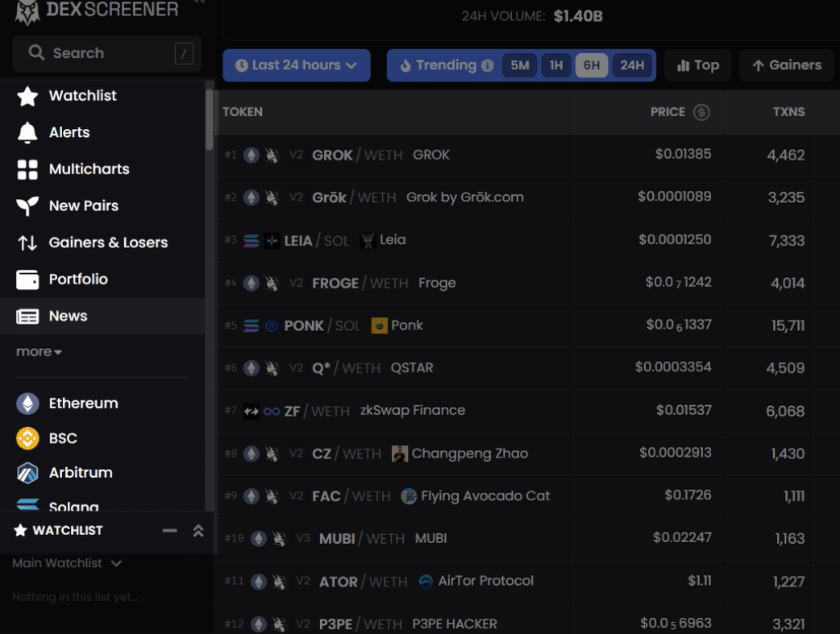The image size is (840, 634).
Task: Focus the Search input field
Action: click(106, 53)
